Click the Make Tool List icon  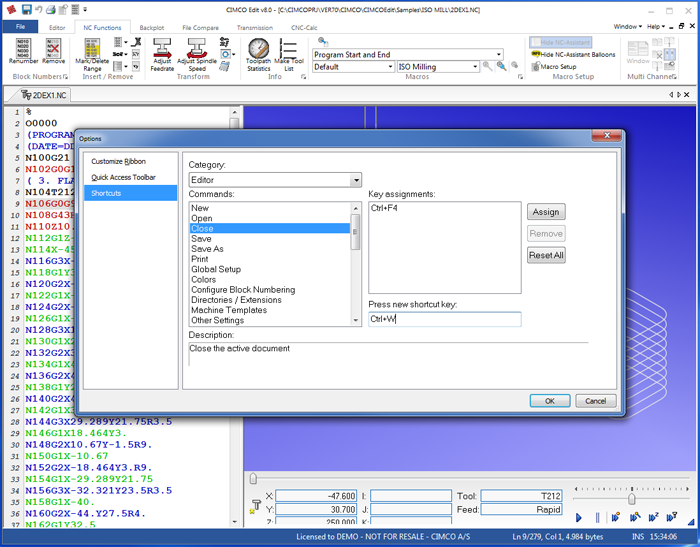click(x=288, y=48)
